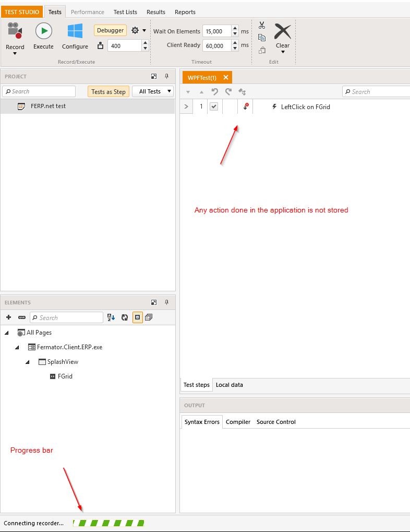410x532 pixels.
Task: Click the Clear X icon
Action: [283, 32]
